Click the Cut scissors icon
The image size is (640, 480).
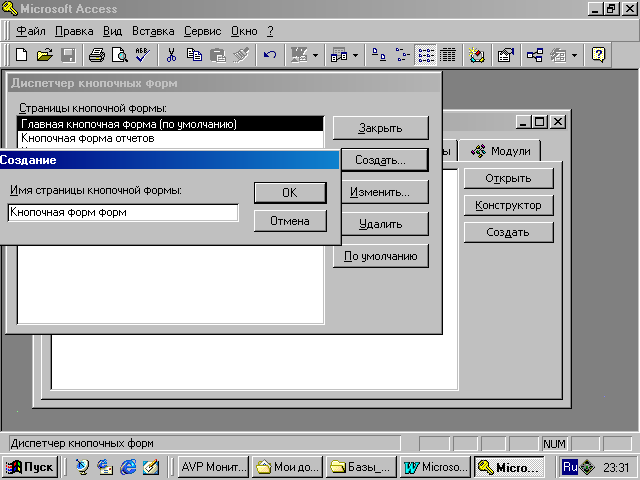(x=171, y=54)
